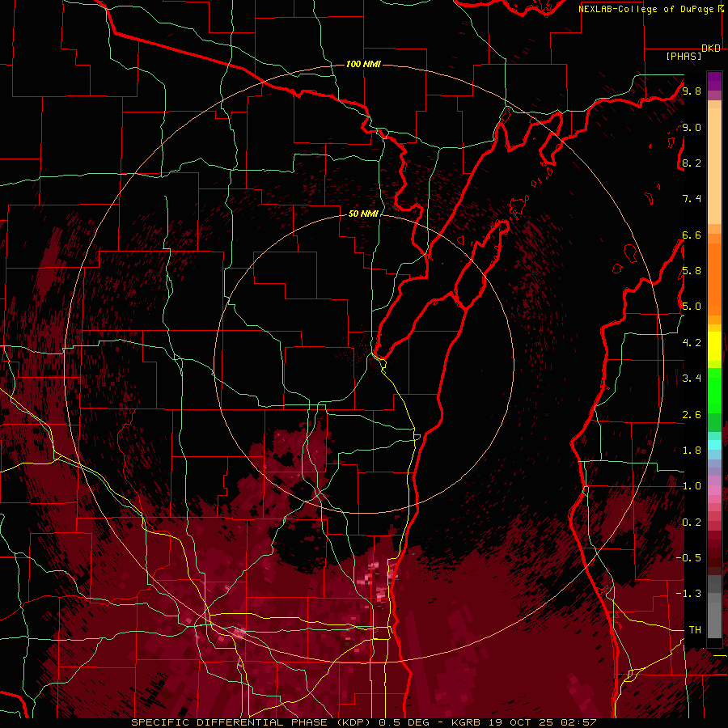The height and width of the screenshot is (728, 728).
Task: Click the bright green segment of color bar
Action: pos(714,390)
